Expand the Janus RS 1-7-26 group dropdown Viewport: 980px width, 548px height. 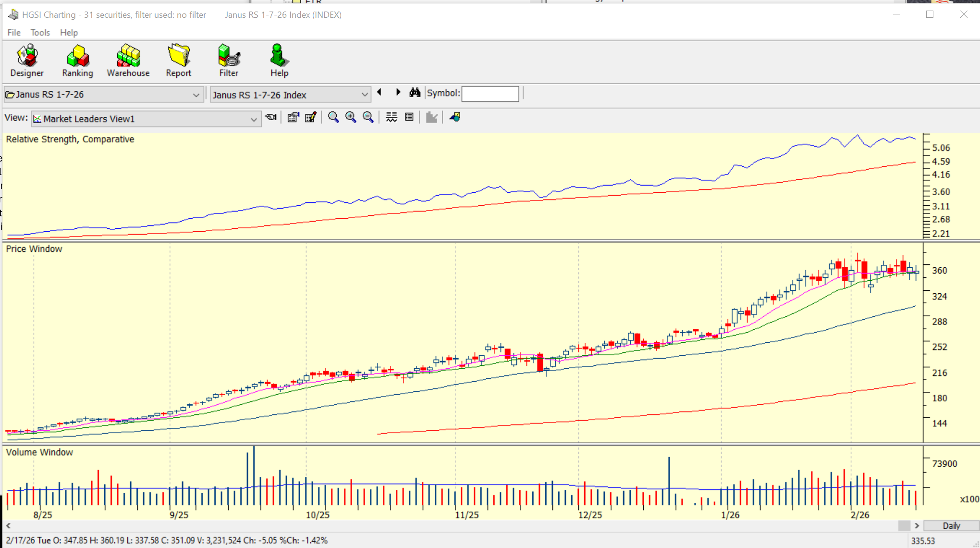(x=196, y=95)
